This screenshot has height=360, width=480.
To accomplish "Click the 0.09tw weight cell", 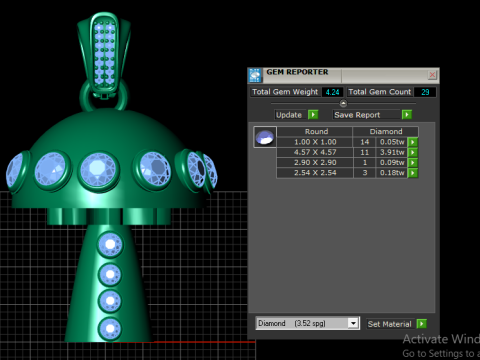I will [392, 163].
